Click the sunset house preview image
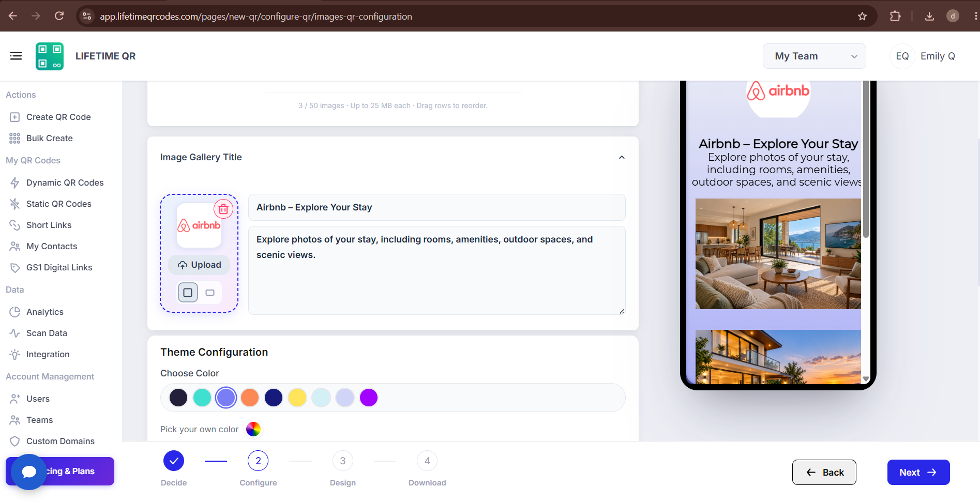The height and width of the screenshot is (502, 980). point(778,357)
